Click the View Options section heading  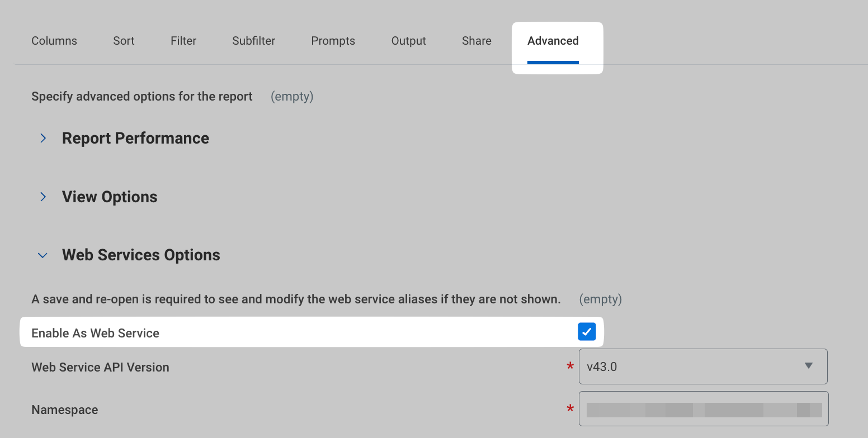pos(110,197)
